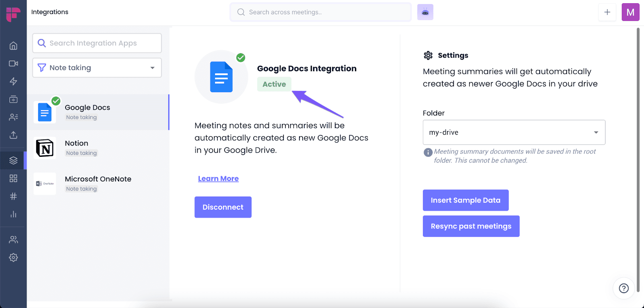
Task: Select Microsoft OneNote in the integration list
Action: coord(98,184)
